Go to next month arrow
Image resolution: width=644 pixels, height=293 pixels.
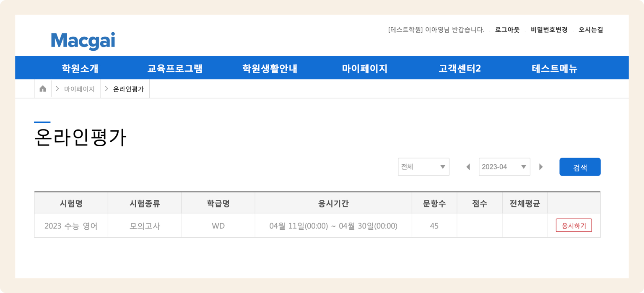point(541,167)
